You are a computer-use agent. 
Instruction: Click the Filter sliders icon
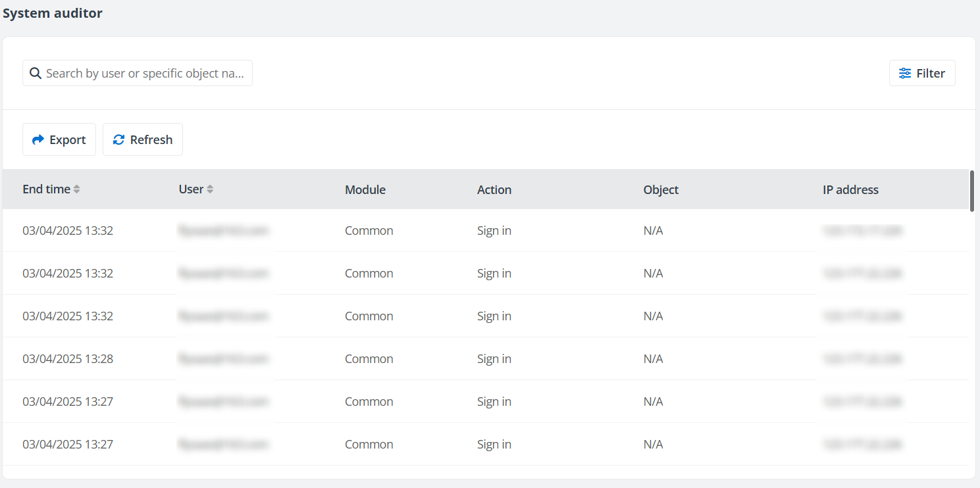(906, 73)
